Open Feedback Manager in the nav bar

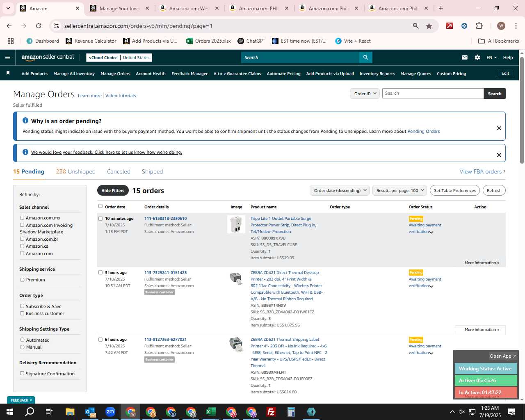click(189, 73)
